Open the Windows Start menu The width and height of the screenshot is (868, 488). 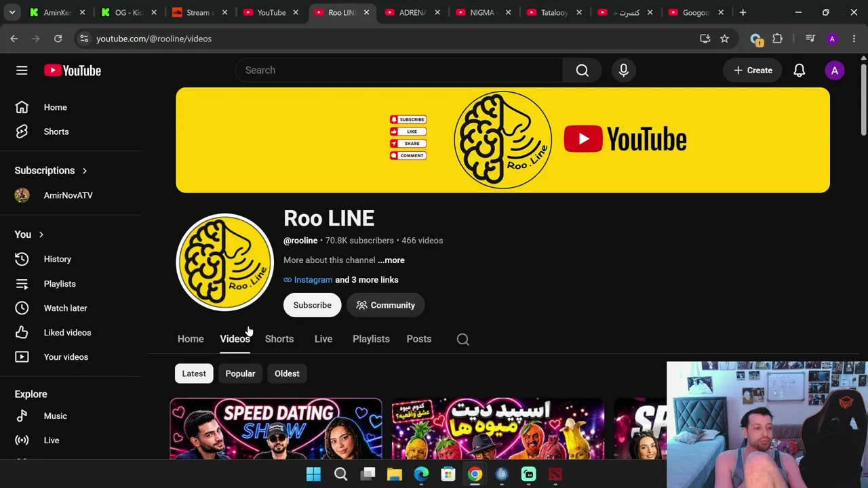tap(313, 474)
